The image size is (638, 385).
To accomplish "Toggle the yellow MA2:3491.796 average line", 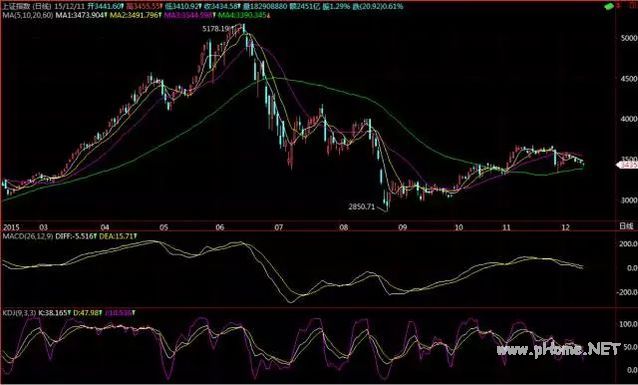I will [135, 15].
